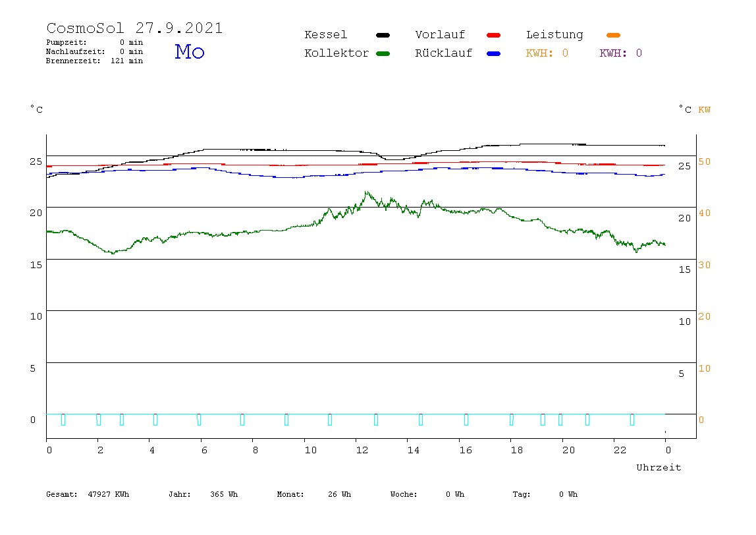Click hour label "12" on the time axis
The width and height of the screenshot is (756, 535).
362,451
